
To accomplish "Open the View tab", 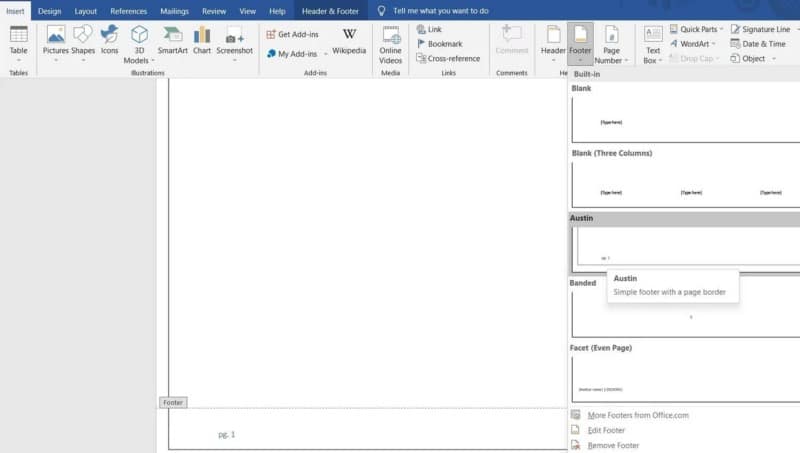I will point(247,11).
